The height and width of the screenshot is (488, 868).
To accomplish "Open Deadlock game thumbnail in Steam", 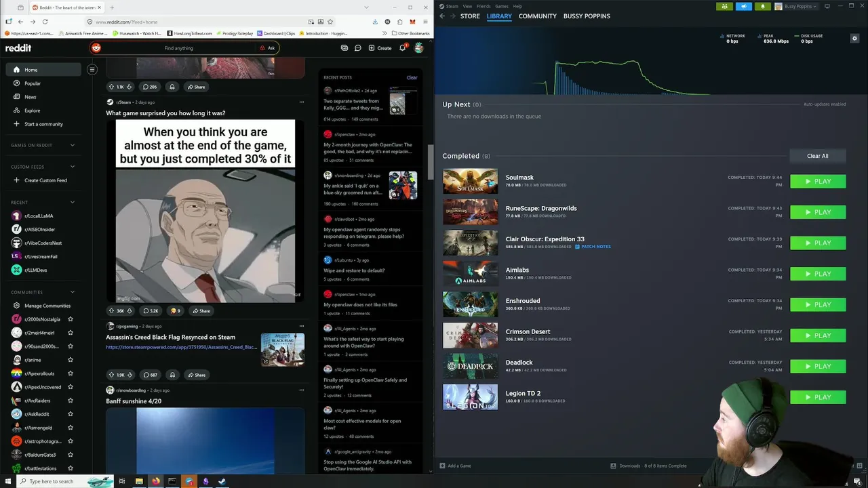I will click(x=470, y=367).
